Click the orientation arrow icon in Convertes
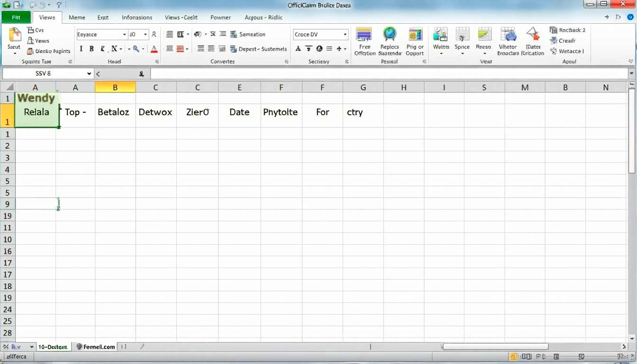Screen dimensions: 637x364 (198, 34)
